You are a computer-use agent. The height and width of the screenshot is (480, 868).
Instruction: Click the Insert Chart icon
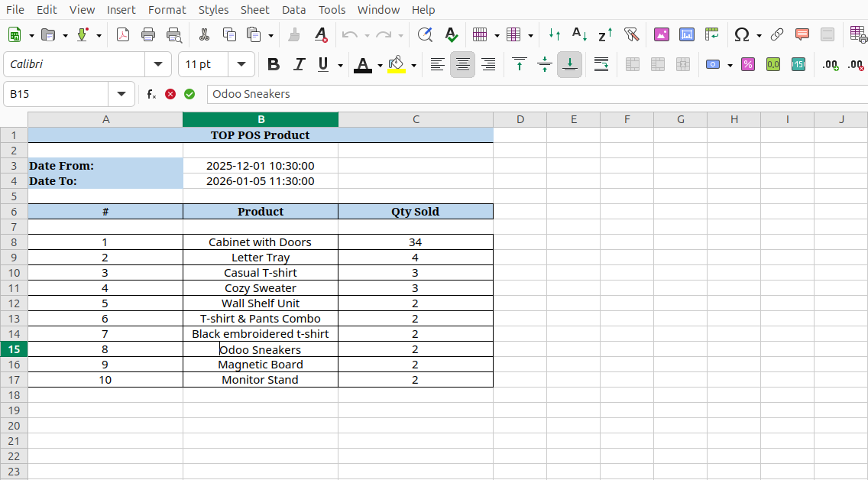click(686, 35)
